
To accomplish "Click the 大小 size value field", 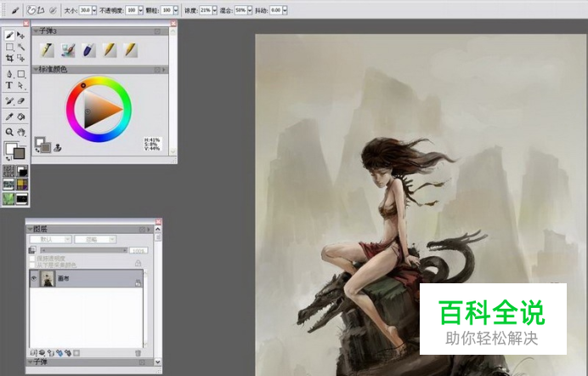I will point(85,10).
